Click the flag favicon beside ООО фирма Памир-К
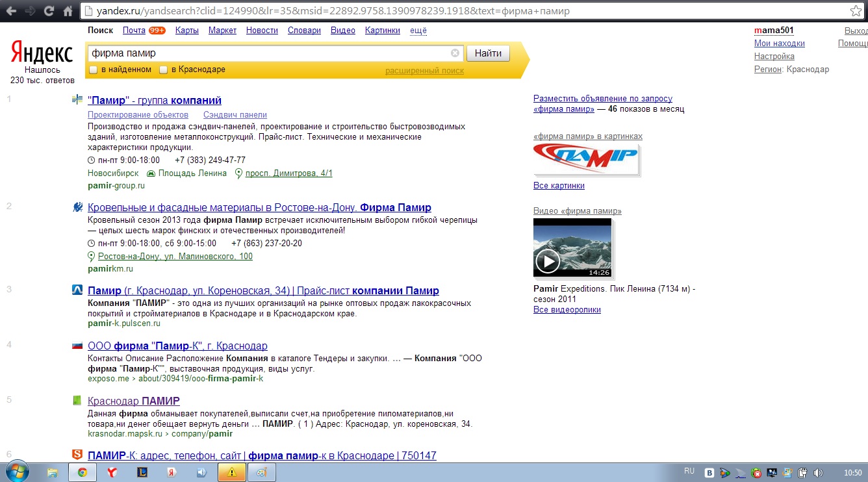Image resolution: width=868 pixels, height=482 pixels. pyautogui.click(x=77, y=346)
